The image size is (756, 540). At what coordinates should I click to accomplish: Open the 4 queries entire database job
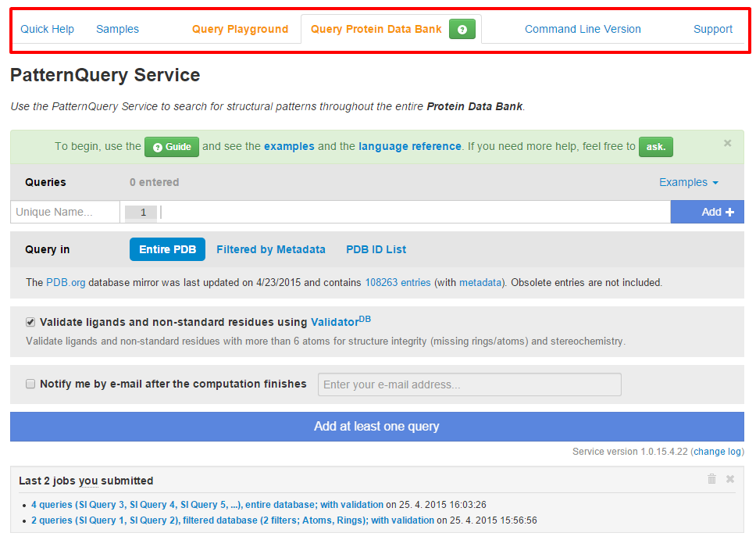(x=207, y=505)
